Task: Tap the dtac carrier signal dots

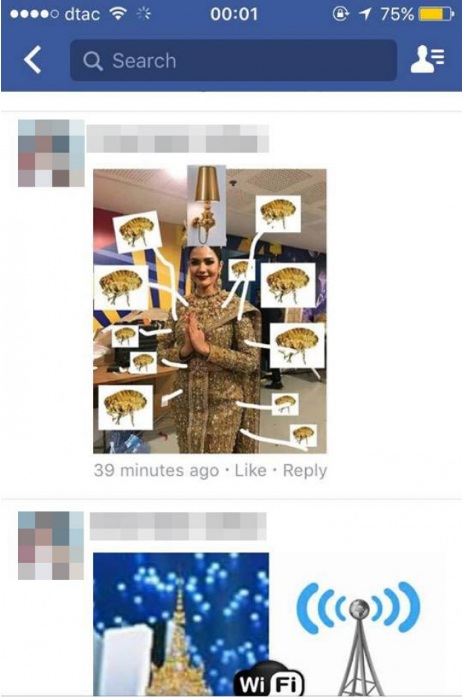Action: coord(34,14)
